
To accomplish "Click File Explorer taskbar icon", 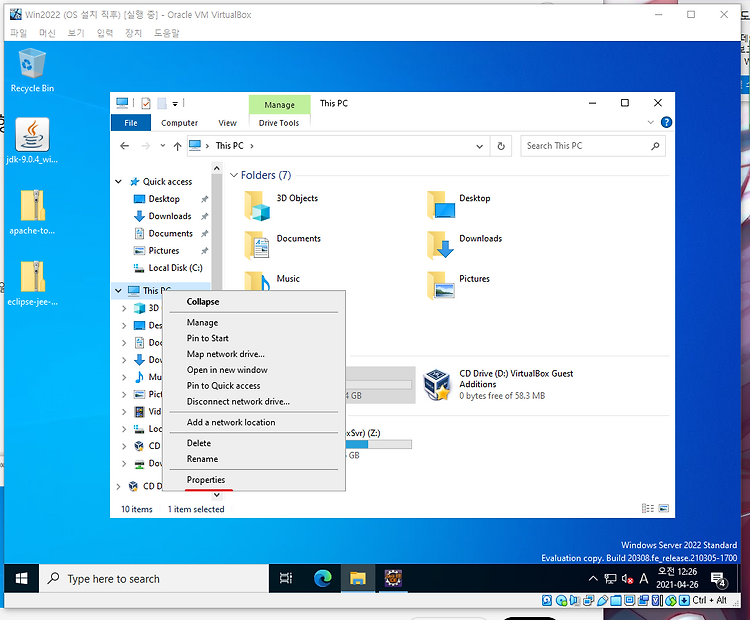I will click(x=358, y=579).
